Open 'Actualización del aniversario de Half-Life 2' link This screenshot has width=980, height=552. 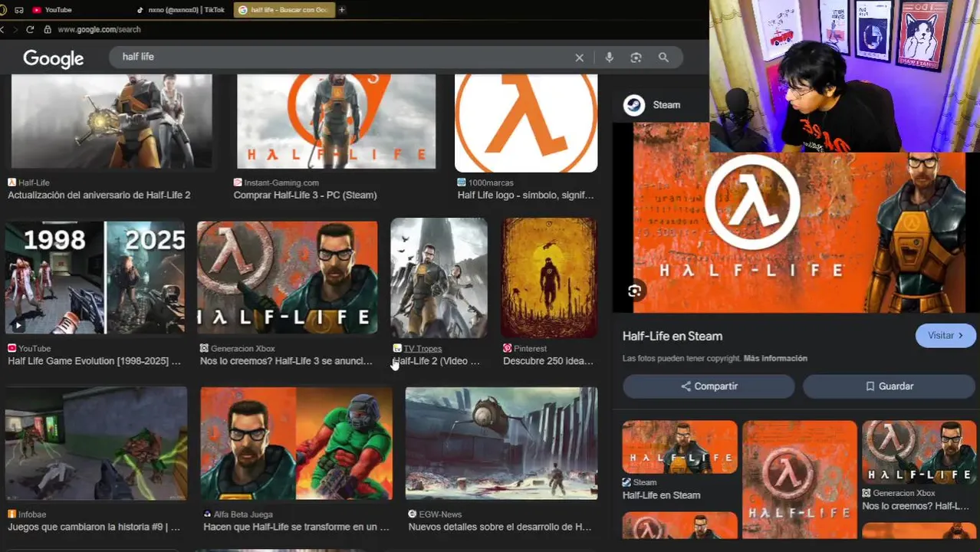99,195
